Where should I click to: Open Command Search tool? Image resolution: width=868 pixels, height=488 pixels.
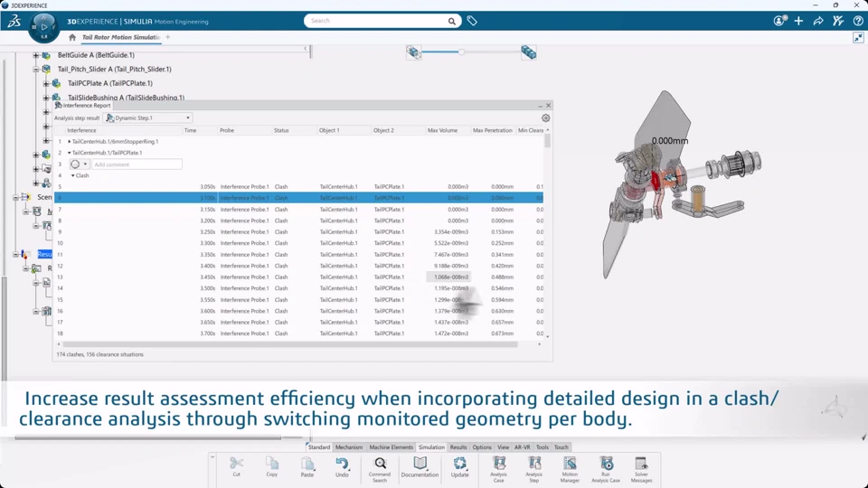[x=380, y=469]
